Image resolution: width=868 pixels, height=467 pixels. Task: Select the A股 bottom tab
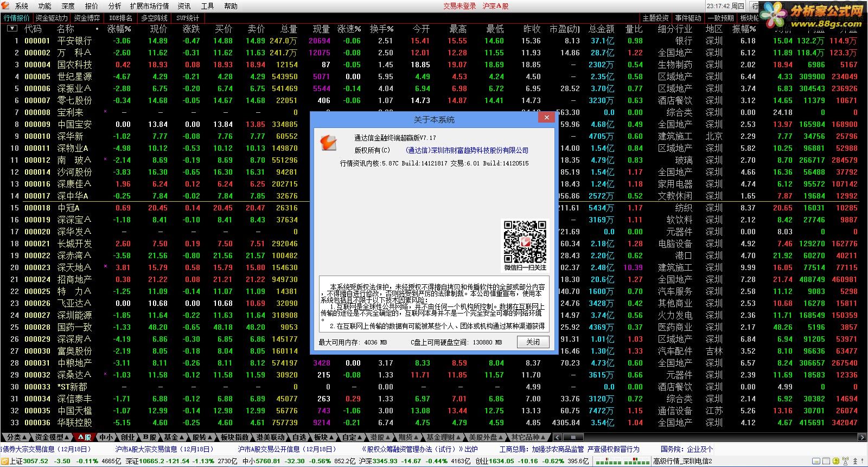(x=85, y=437)
